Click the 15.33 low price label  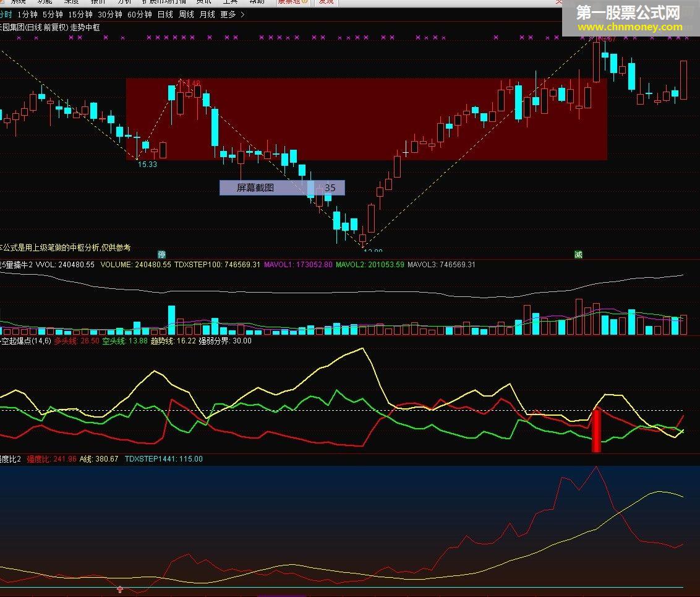point(147,165)
